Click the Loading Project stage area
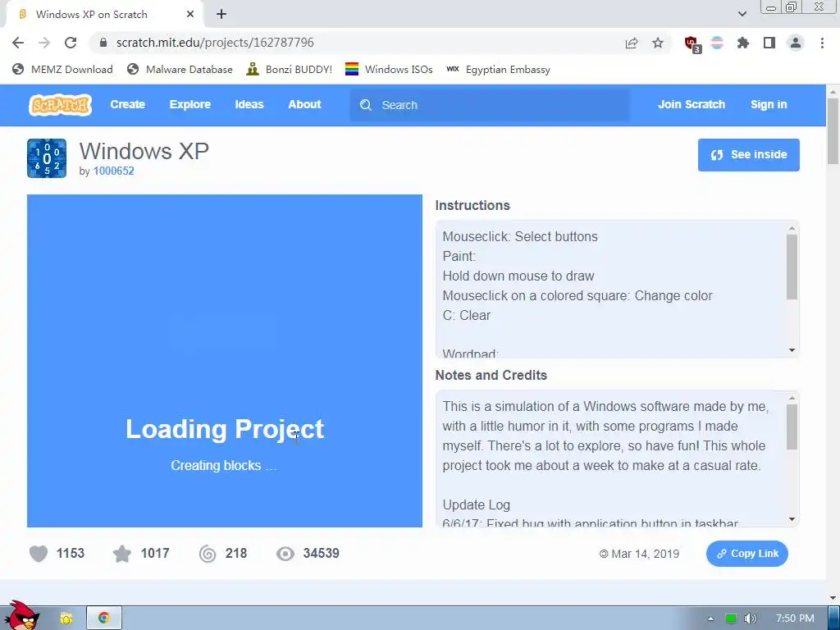Viewport: 840px width, 630px height. point(225,361)
